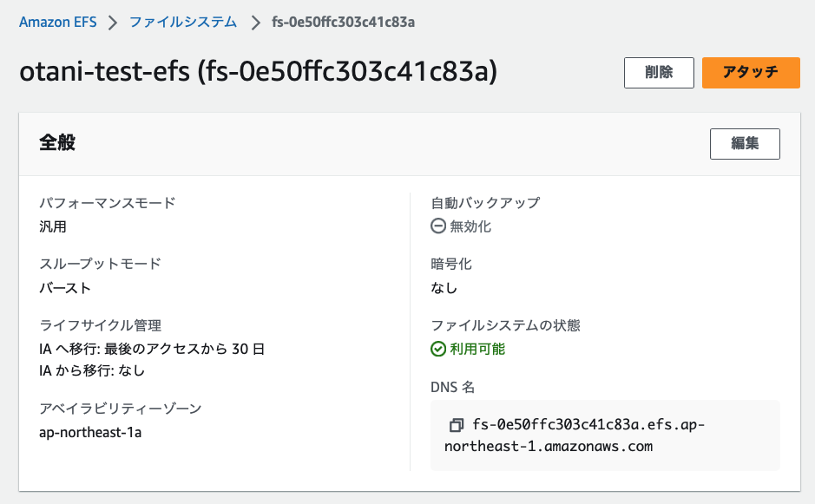The width and height of the screenshot is (815, 504).
Task: Click the ap-northeast-1a availability zone value
Action: point(90,432)
